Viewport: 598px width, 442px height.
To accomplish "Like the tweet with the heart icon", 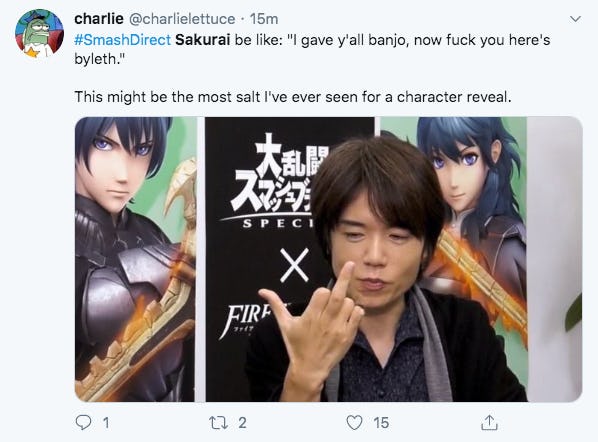I will [354, 423].
